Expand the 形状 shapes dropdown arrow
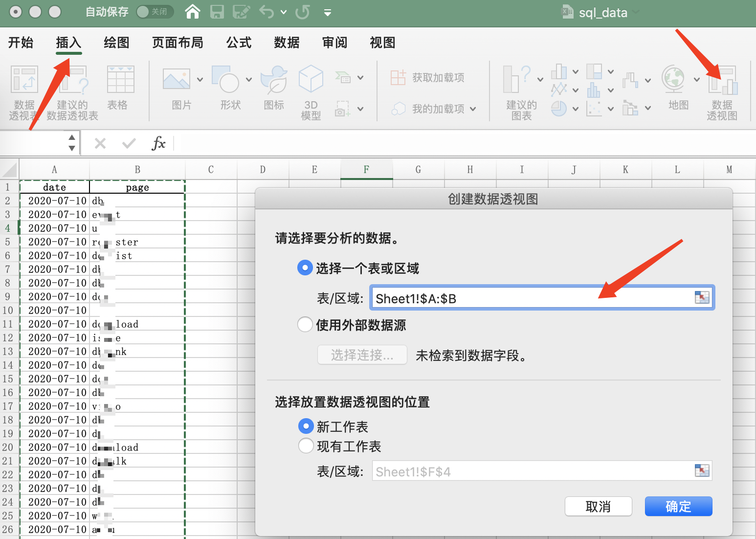 tap(249, 79)
